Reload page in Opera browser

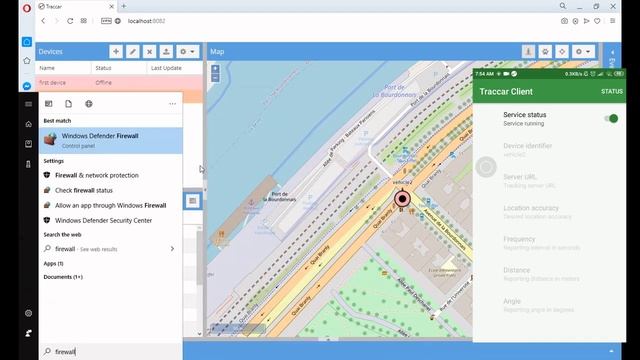[x=70, y=21]
